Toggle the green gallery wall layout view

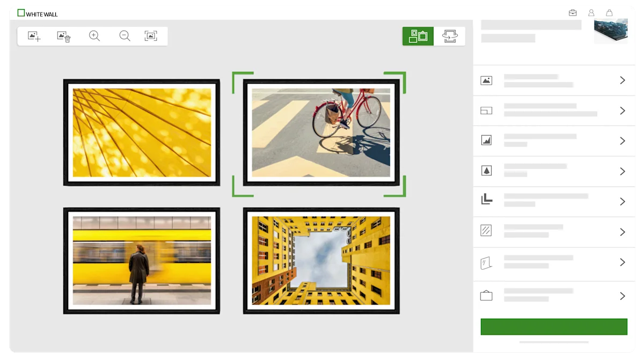coord(418,36)
